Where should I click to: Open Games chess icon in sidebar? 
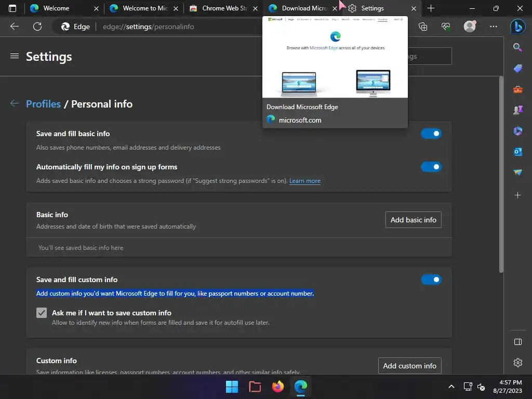click(518, 110)
